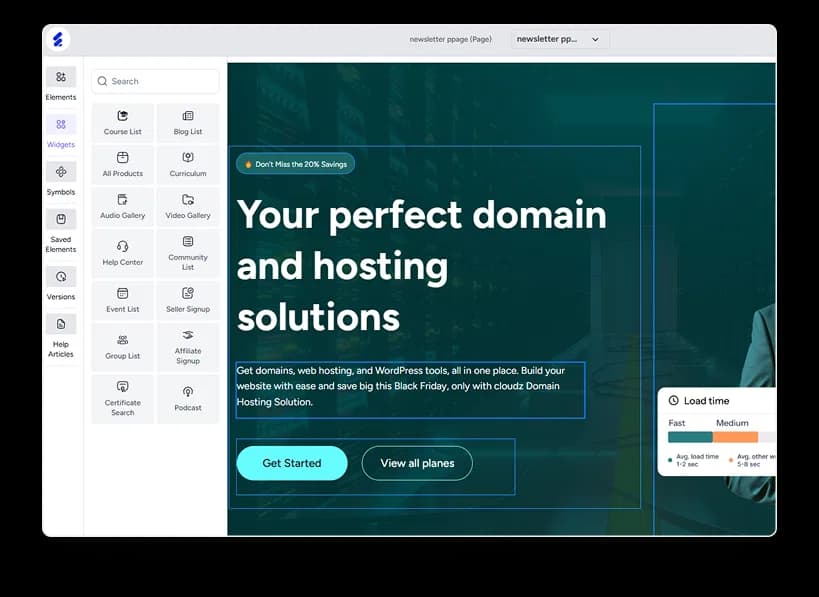Click inside the widget Search field
Image resolution: width=819 pixels, height=597 pixels.
click(x=155, y=81)
